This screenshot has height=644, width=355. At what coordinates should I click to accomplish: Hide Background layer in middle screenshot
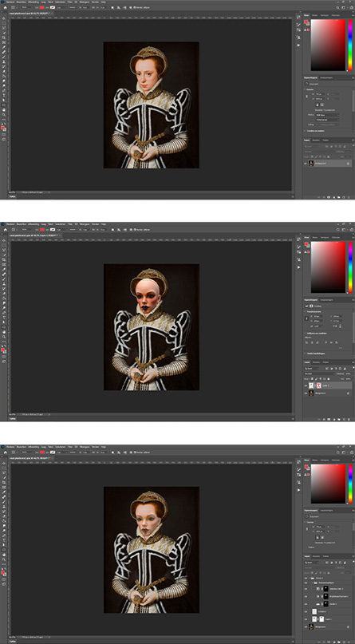point(306,393)
